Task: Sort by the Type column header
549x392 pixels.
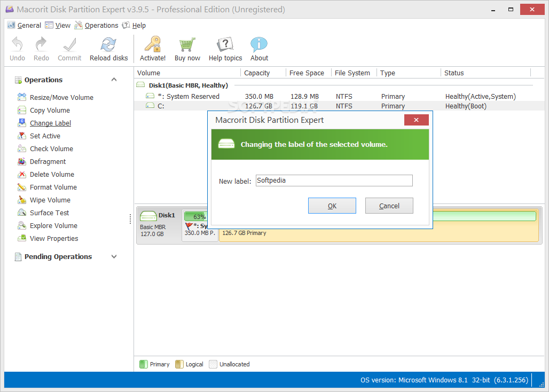Action: [409, 73]
